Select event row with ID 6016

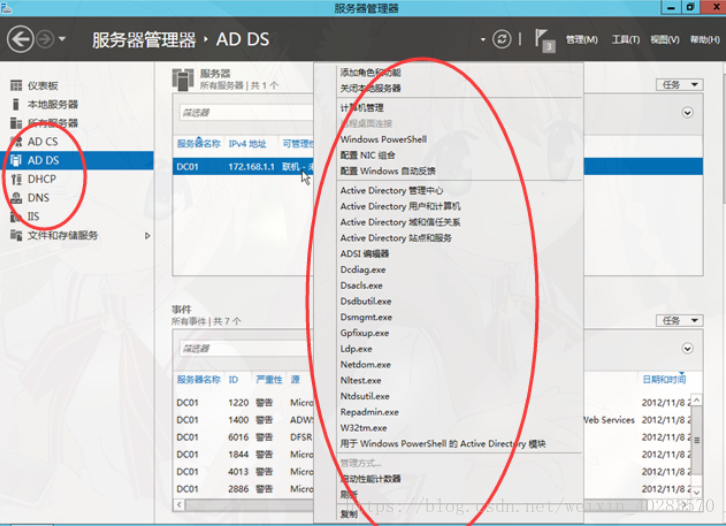tap(244, 437)
